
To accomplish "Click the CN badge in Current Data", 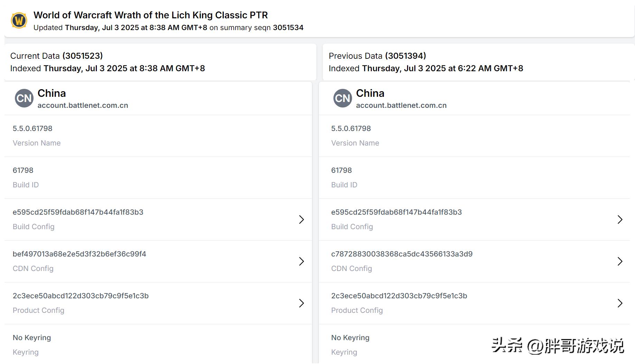I will (x=24, y=99).
